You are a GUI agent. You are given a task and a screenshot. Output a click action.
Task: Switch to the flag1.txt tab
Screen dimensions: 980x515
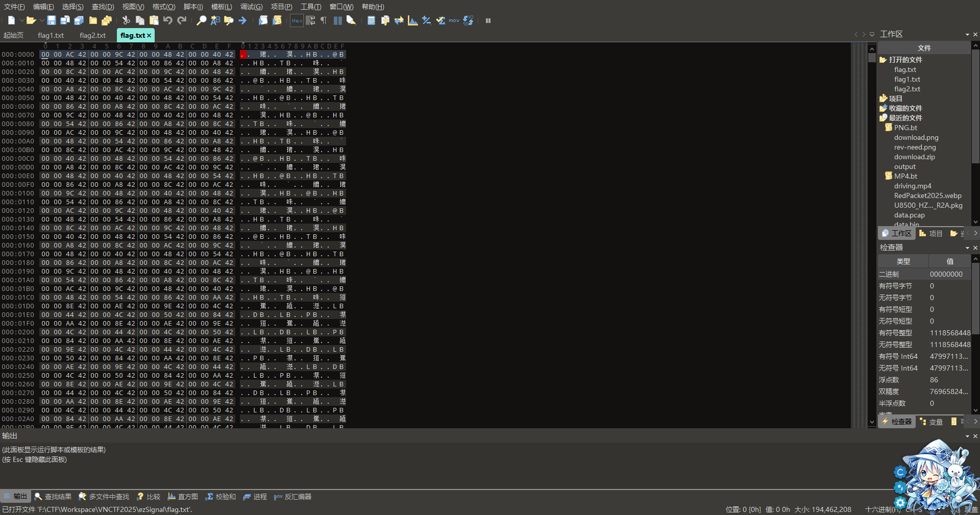pos(51,35)
